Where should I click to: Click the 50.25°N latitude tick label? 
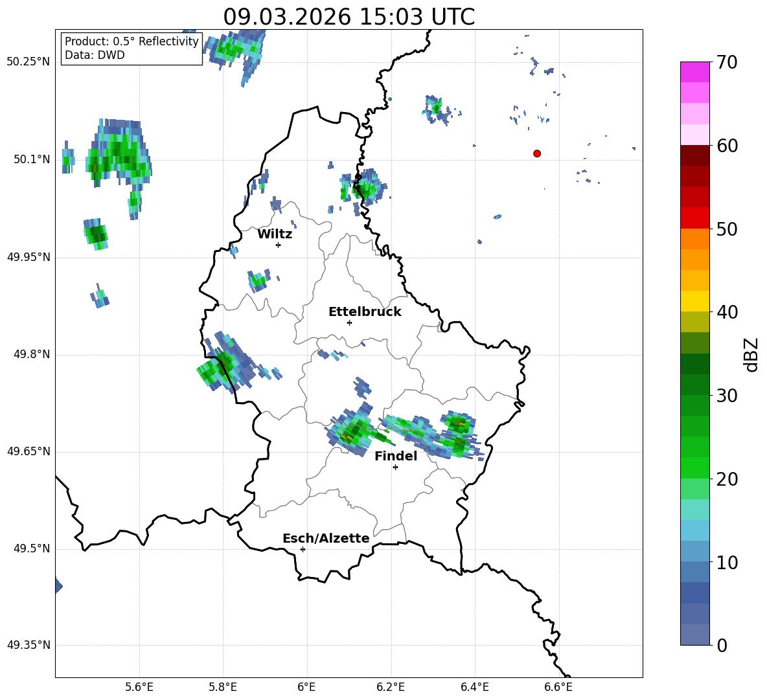pyautogui.click(x=28, y=62)
